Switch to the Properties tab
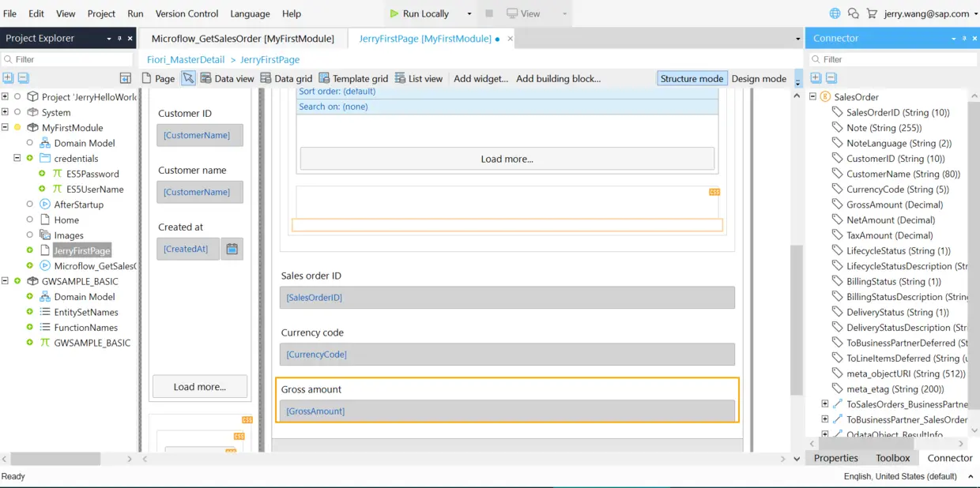The image size is (980, 488). (836, 458)
